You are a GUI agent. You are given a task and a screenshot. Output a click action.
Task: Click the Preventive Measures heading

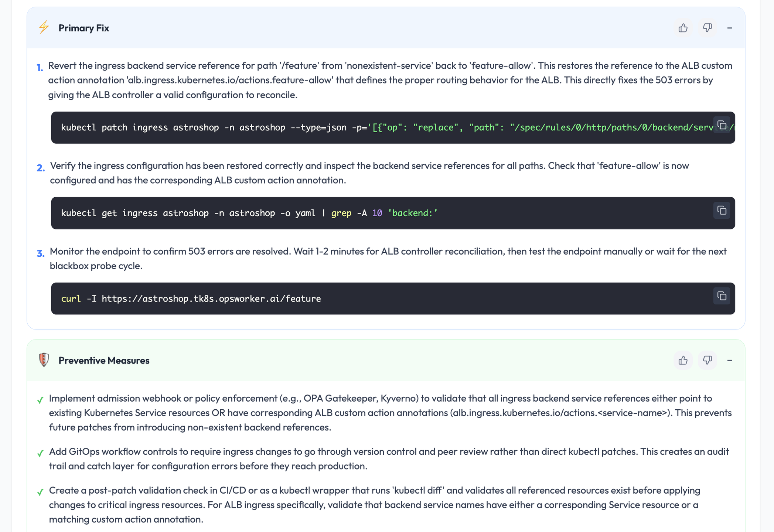(104, 361)
